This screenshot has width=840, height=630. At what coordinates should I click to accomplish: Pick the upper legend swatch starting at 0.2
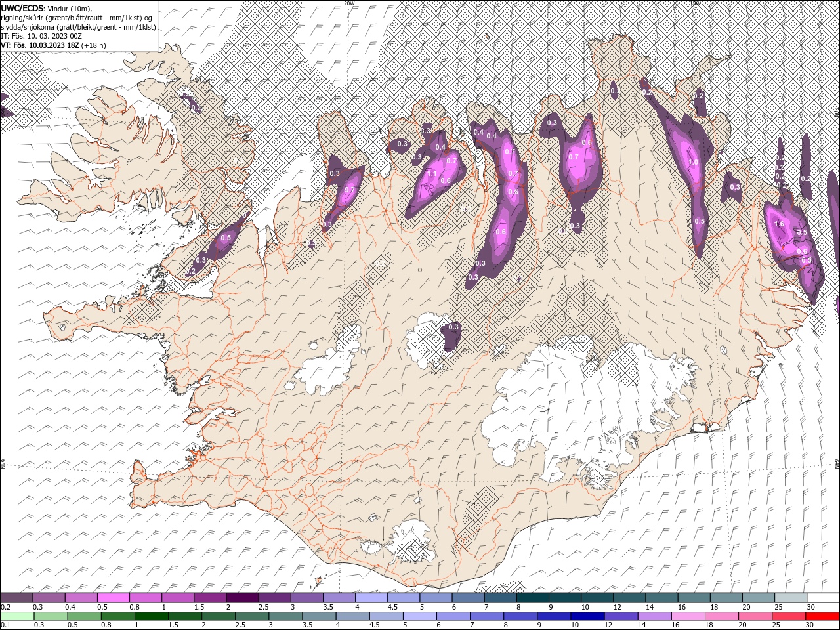click(16, 598)
